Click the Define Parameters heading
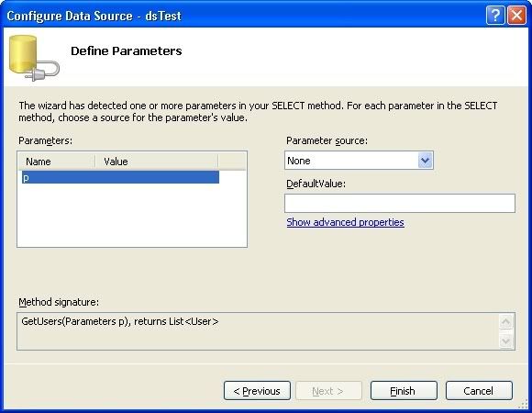Image resolution: width=532 pixels, height=413 pixels. [x=127, y=50]
